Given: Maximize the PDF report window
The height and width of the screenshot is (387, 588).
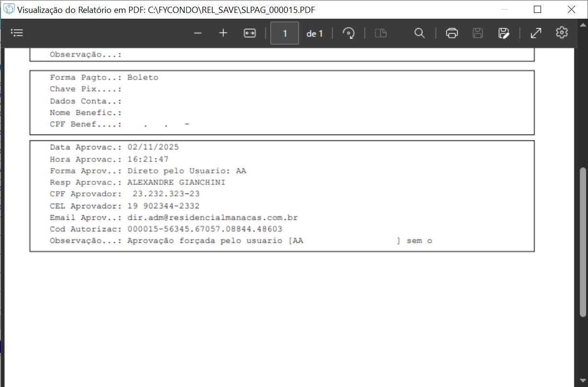Looking at the screenshot, I should click(537, 10).
